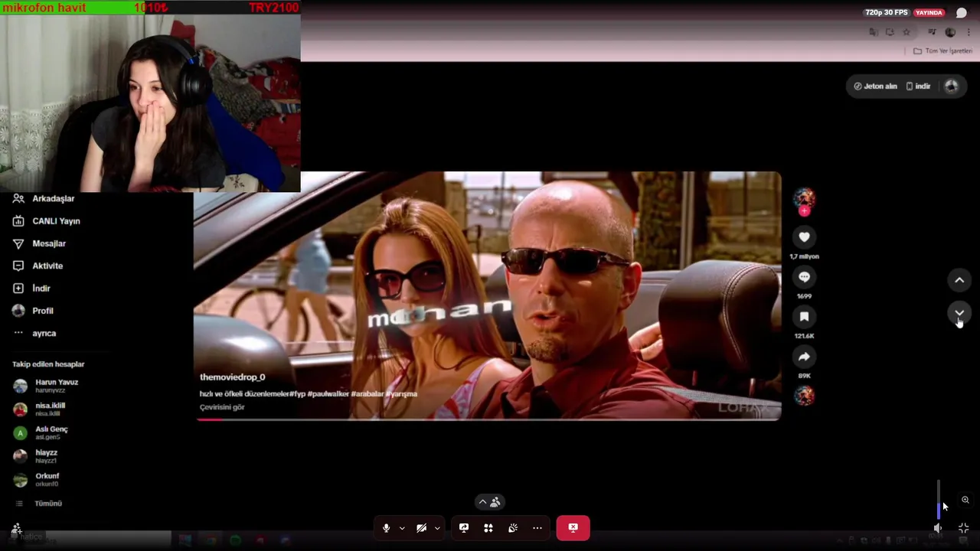
Task: Open the browser media control icon
Action: 932,32
